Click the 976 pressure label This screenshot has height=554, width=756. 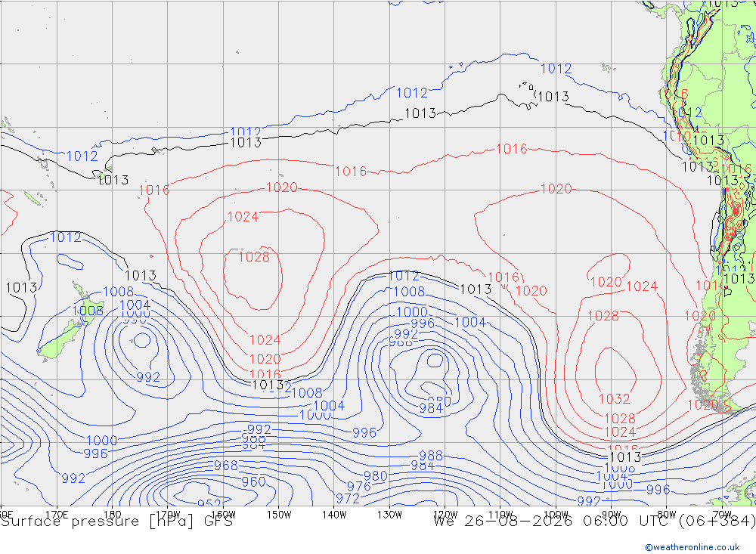(358, 487)
